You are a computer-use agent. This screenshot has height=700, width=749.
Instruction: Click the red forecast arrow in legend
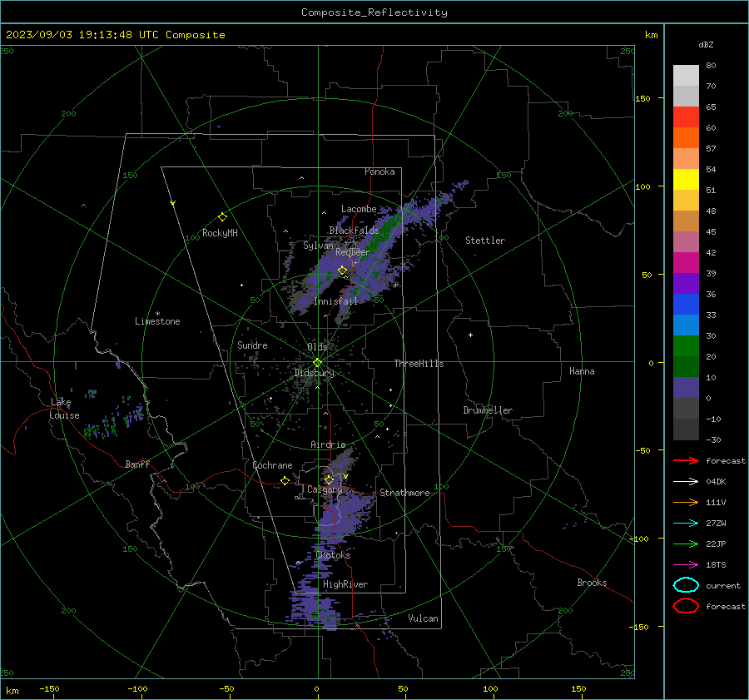click(686, 460)
